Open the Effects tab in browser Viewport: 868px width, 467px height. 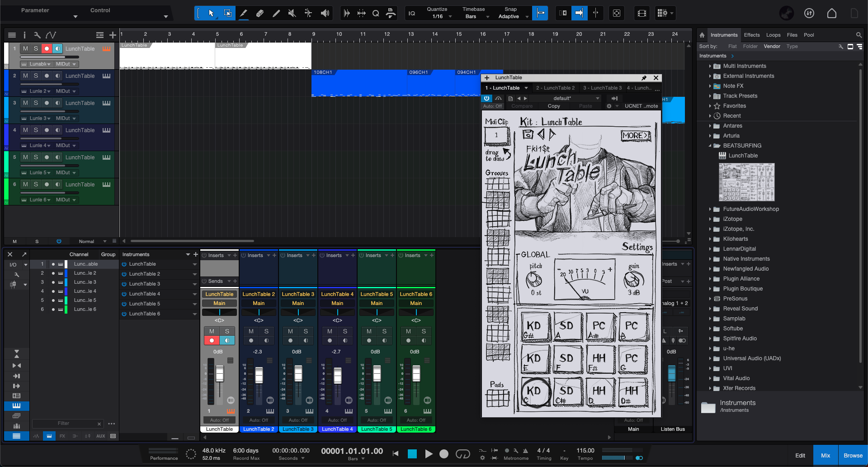pyautogui.click(x=752, y=35)
